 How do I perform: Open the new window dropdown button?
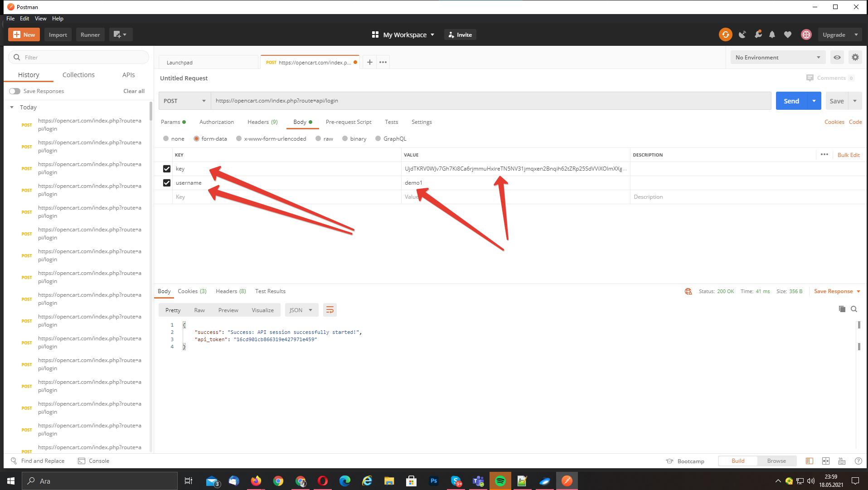click(x=121, y=34)
